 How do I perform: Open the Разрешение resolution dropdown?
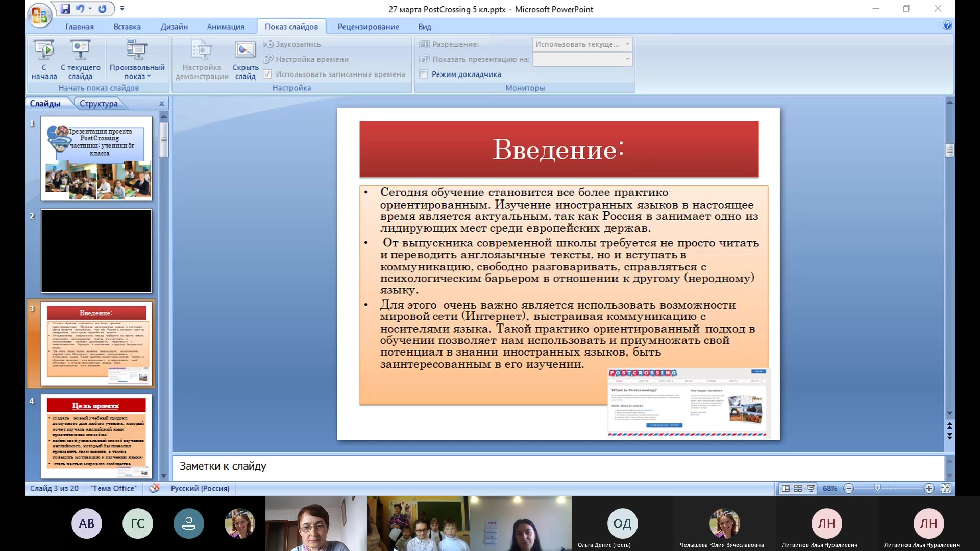(628, 44)
